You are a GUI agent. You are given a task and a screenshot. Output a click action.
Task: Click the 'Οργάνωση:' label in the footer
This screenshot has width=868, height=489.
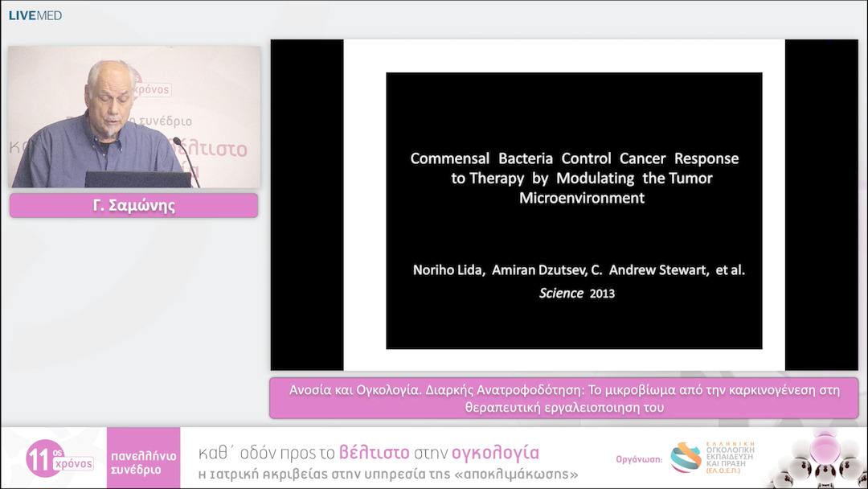[639, 460]
